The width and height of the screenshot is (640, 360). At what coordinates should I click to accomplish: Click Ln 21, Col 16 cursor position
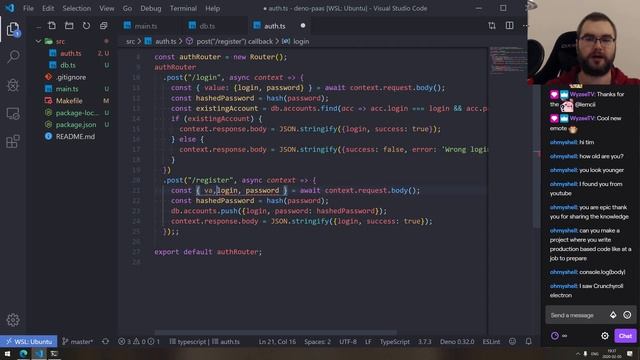click(x=277, y=341)
